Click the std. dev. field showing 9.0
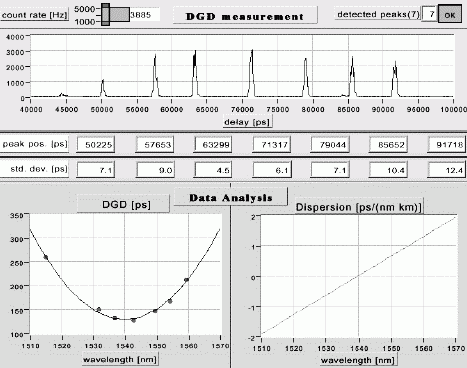The height and width of the screenshot is (368, 467). pyautogui.click(x=155, y=170)
